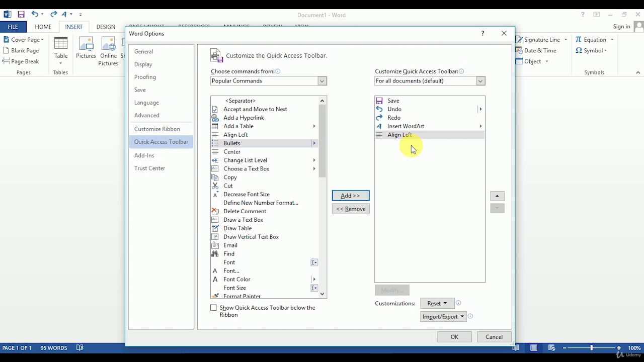Viewport: 644px width, 362px height.
Task: Expand the Equation dropdown arrow
Action: pyautogui.click(x=612, y=40)
